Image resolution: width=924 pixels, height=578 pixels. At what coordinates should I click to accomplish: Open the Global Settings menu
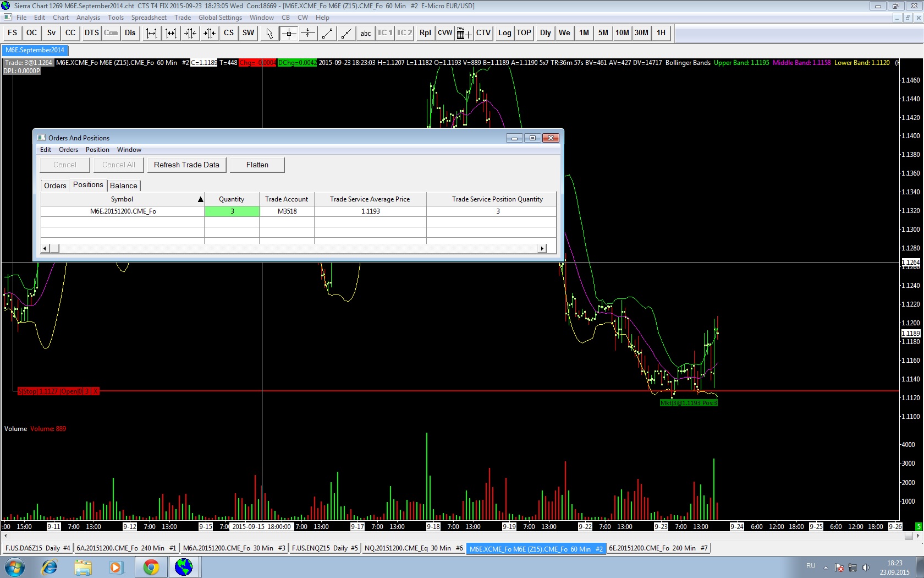click(220, 18)
